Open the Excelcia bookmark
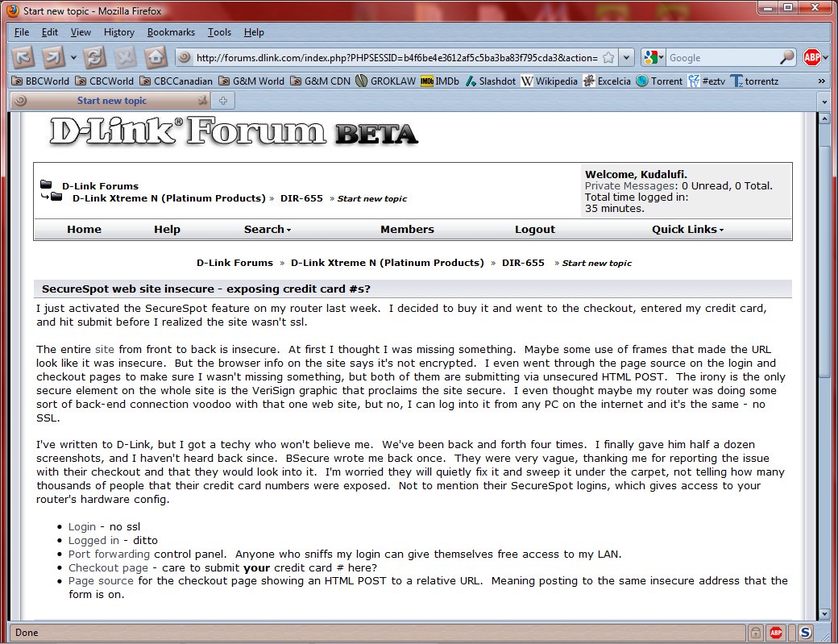The height and width of the screenshot is (644, 838). [x=607, y=81]
